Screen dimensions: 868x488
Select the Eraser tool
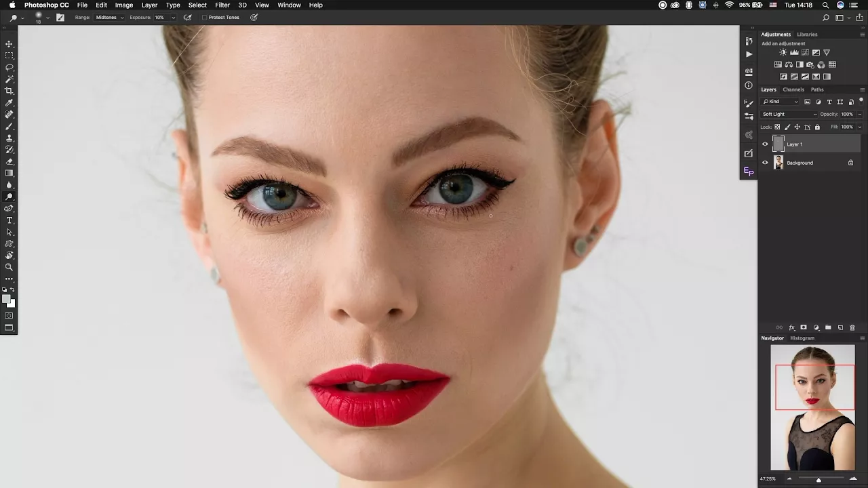(9, 161)
